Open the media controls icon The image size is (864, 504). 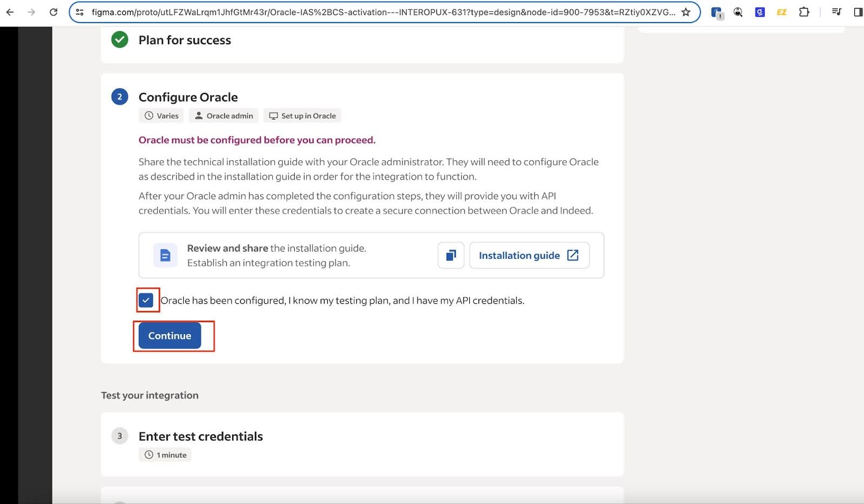point(836,12)
